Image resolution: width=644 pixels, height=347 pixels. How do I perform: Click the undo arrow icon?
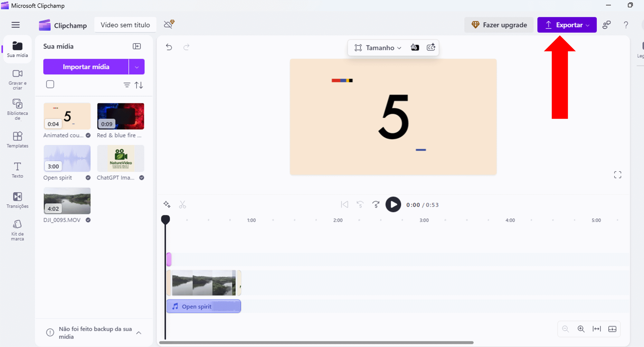click(169, 47)
